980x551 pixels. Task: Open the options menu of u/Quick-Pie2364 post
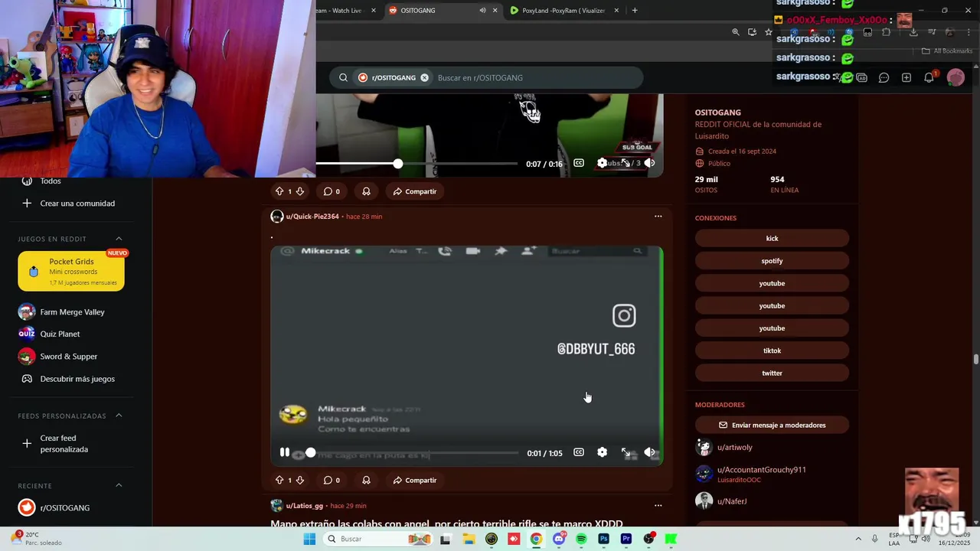click(658, 217)
